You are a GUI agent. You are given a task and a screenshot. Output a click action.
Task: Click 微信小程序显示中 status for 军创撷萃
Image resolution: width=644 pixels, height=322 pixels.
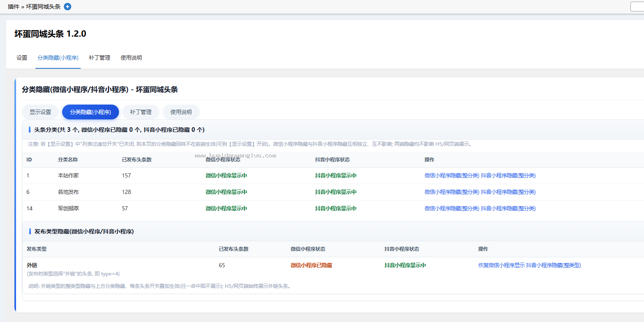226,208
